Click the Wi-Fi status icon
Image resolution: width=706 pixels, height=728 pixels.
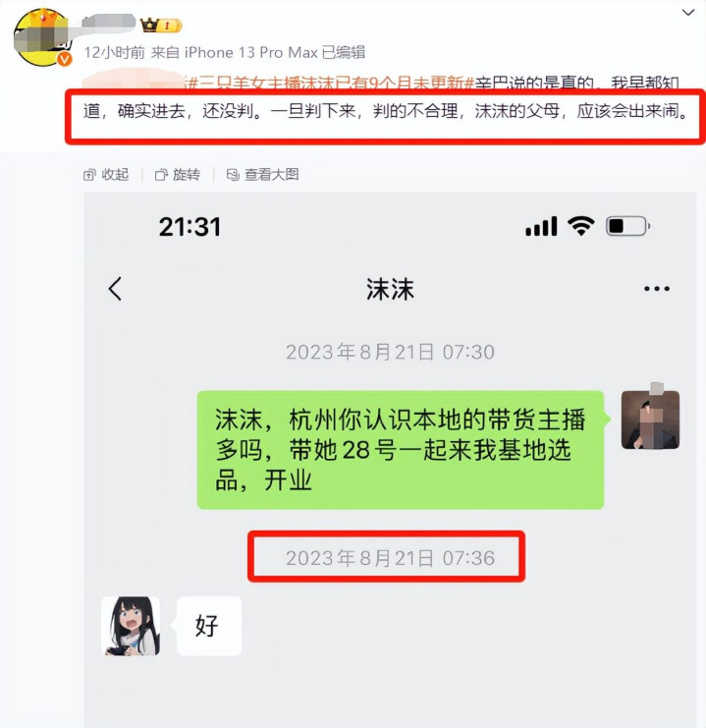[x=581, y=226]
